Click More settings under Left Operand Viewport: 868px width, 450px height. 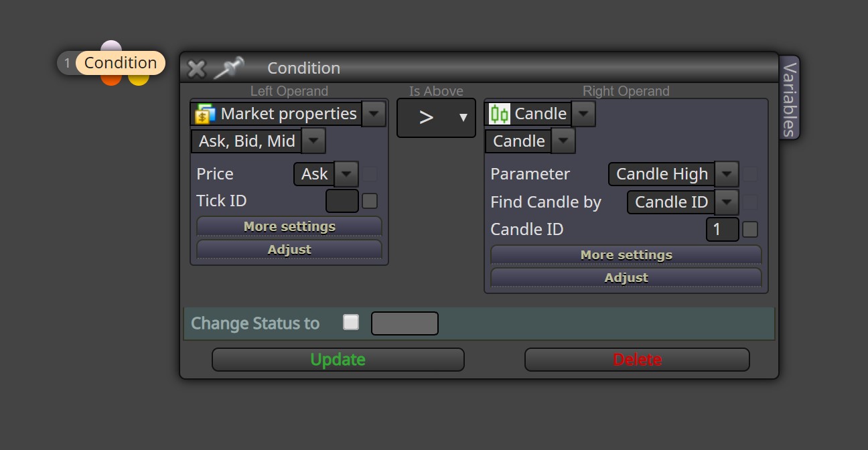tap(289, 226)
